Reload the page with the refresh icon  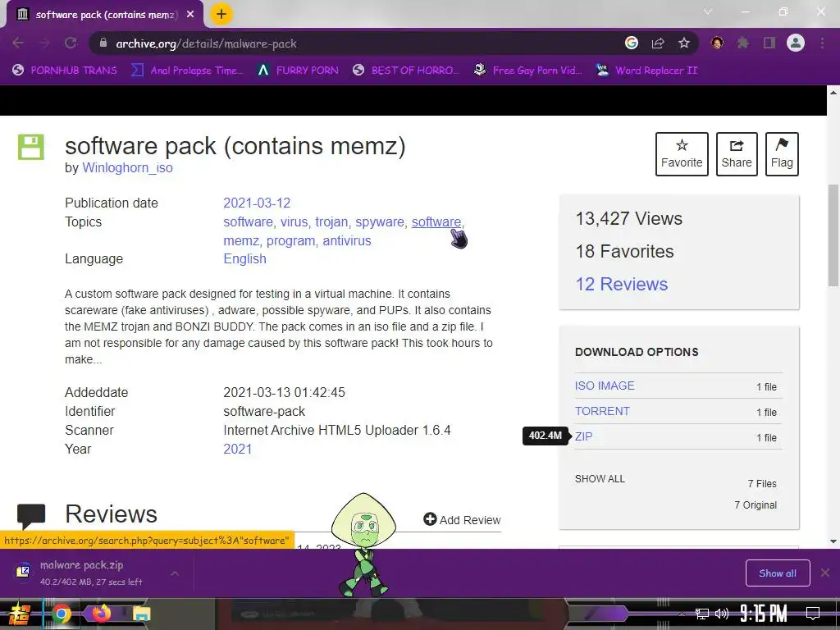click(x=71, y=43)
